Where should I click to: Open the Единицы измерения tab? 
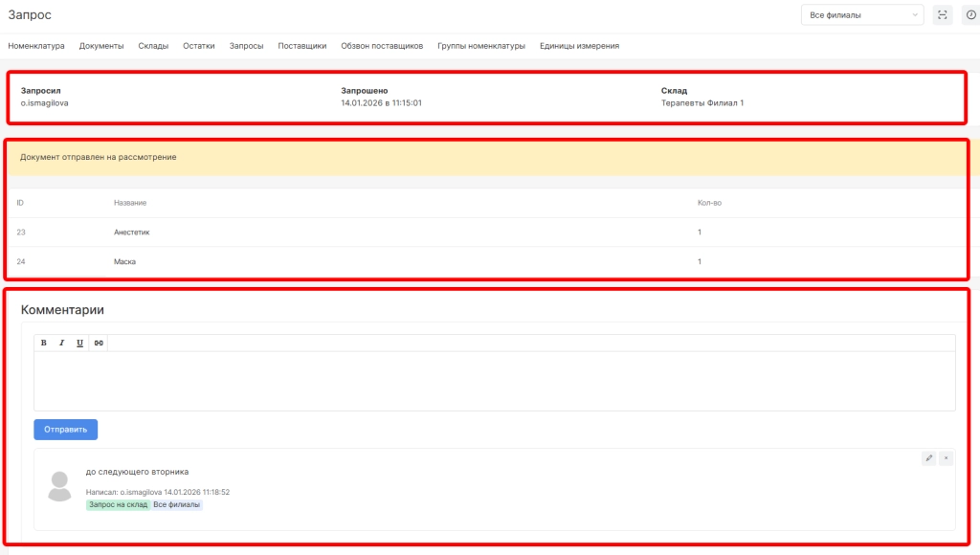point(579,46)
